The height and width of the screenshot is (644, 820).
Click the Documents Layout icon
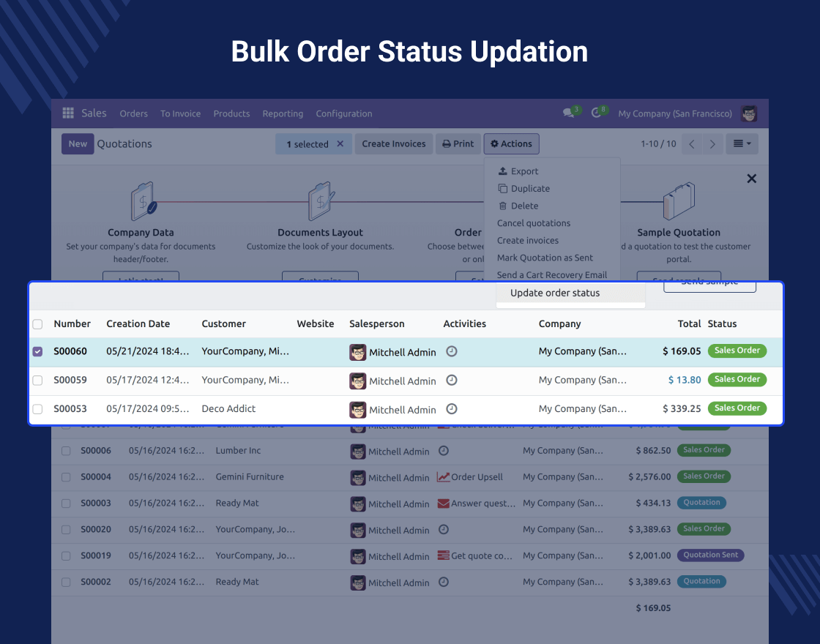(321, 201)
